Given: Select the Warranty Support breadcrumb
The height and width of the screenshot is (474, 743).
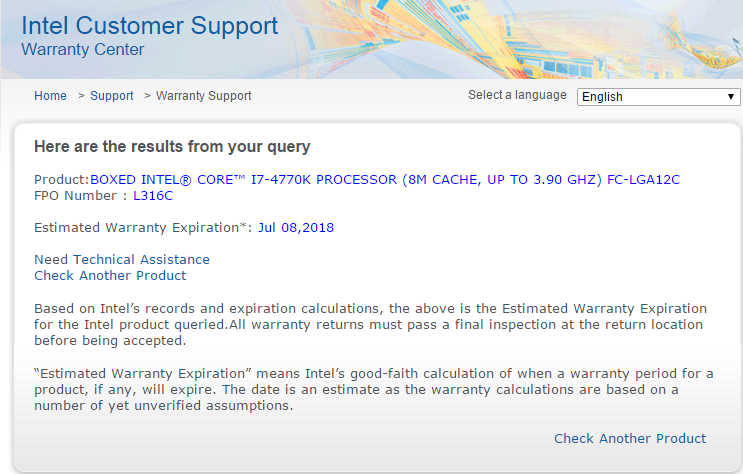Looking at the screenshot, I should click(204, 96).
